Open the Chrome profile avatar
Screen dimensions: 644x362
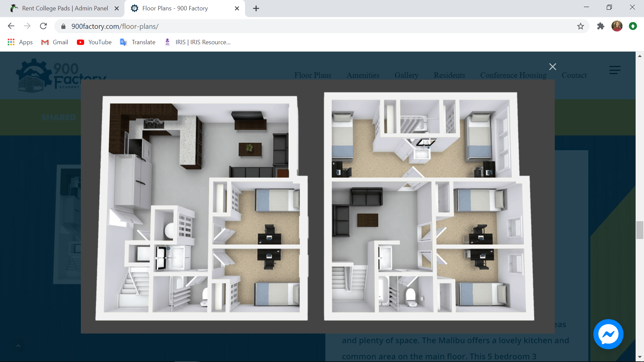point(617,26)
